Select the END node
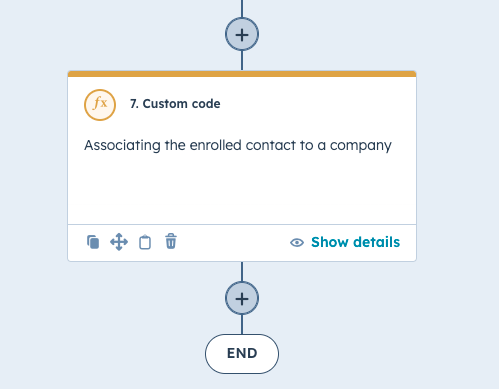Image resolution: width=499 pixels, height=389 pixels. [242, 354]
